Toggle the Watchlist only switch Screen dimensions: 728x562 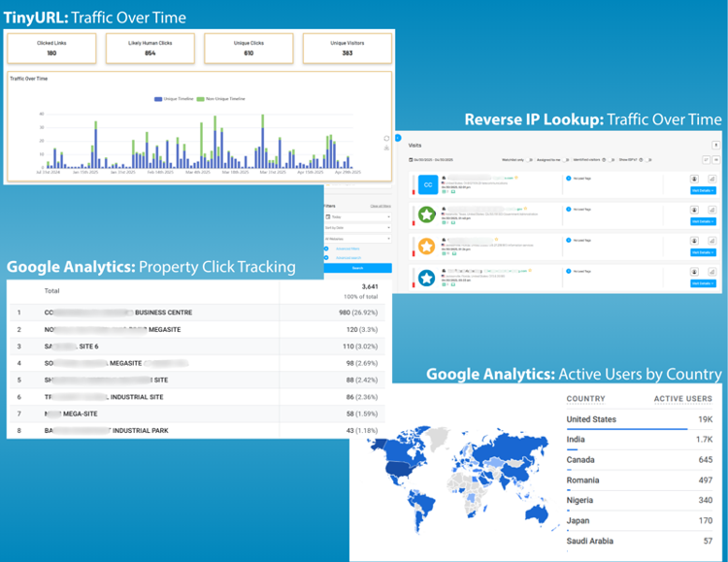coord(529,160)
